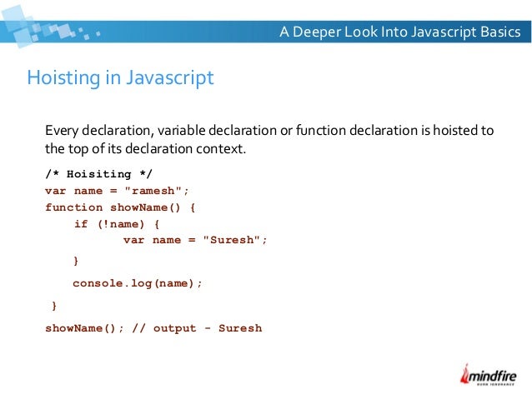
Task: Click the 'function showName() {' line
Action: 120,207
